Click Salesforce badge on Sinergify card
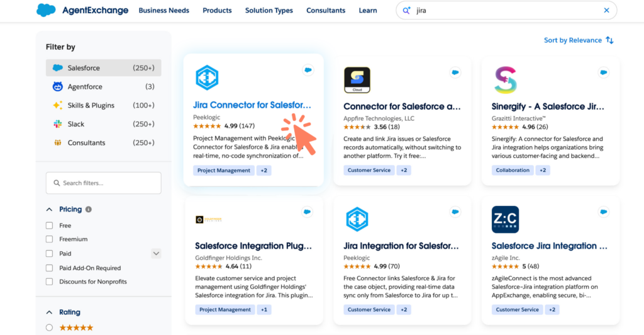 (603, 72)
